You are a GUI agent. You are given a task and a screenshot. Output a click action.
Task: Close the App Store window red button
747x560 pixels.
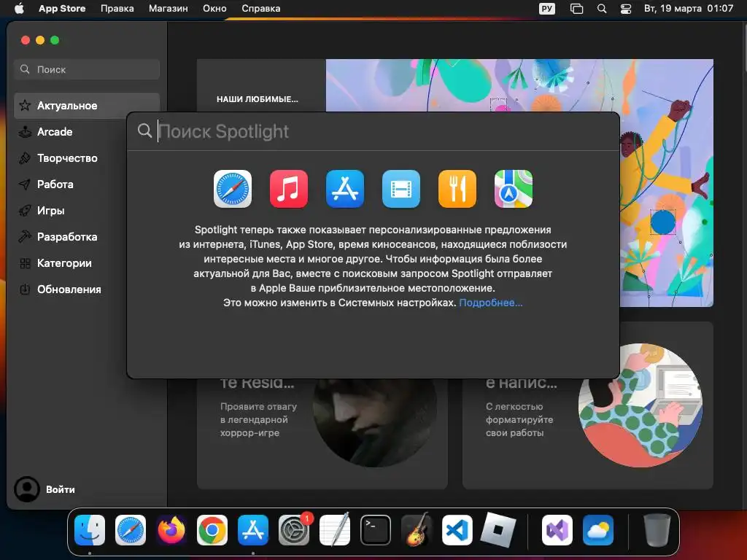pyautogui.click(x=26, y=41)
